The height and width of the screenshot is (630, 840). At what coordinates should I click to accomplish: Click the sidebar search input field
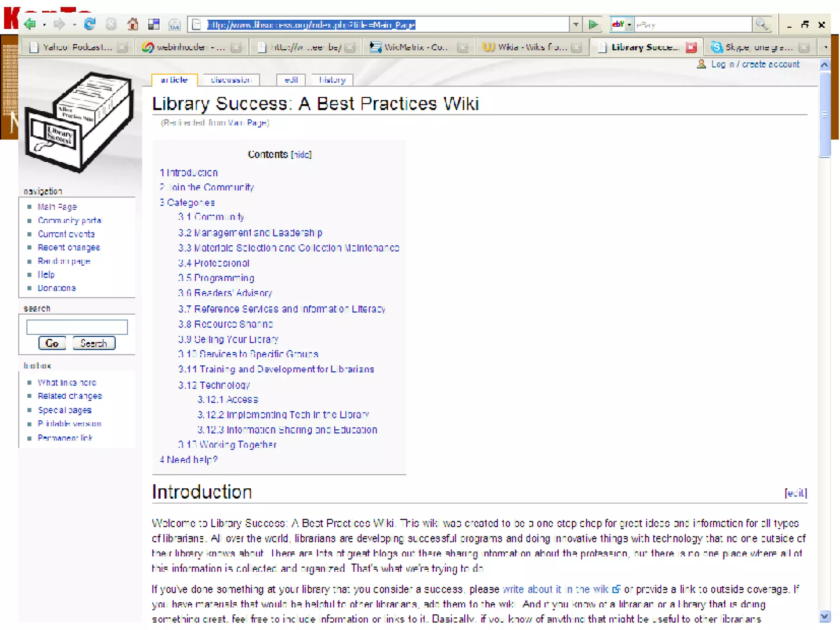77,327
